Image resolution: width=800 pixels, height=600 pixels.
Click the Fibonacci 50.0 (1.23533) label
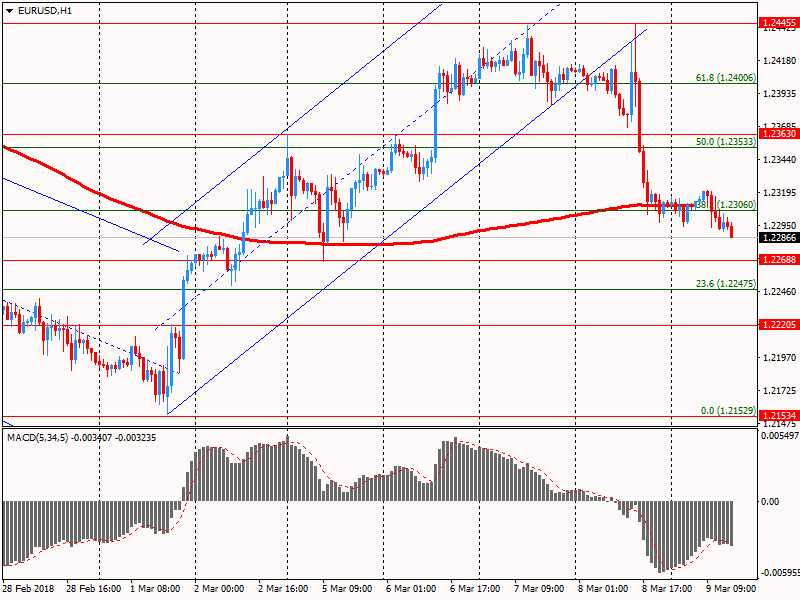pyautogui.click(x=726, y=142)
